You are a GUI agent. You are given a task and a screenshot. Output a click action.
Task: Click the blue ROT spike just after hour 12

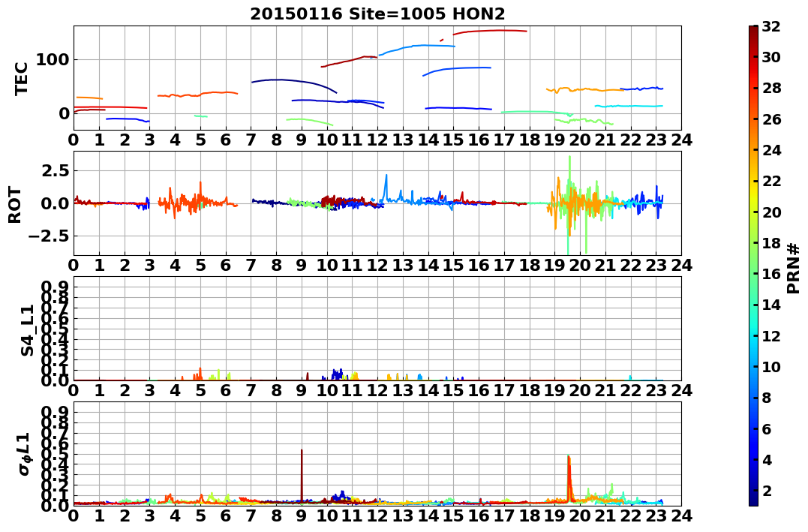pos(386,187)
